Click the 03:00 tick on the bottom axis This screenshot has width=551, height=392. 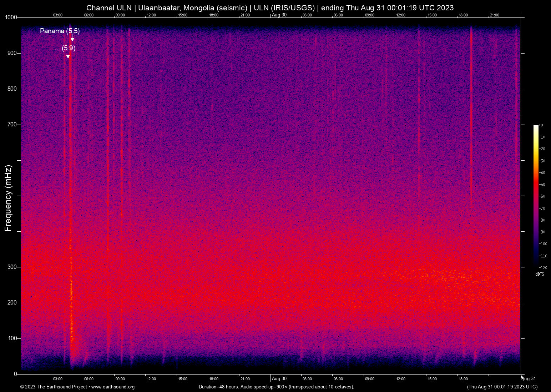point(57,379)
